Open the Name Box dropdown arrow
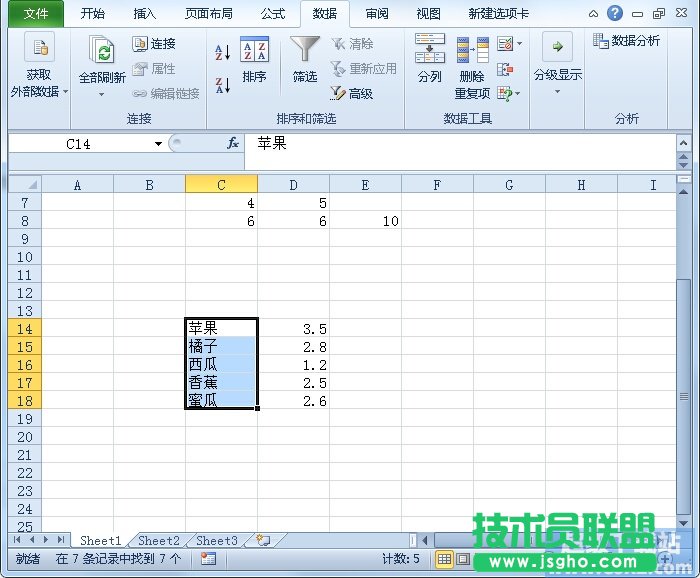700x578 pixels. [158, 144]
